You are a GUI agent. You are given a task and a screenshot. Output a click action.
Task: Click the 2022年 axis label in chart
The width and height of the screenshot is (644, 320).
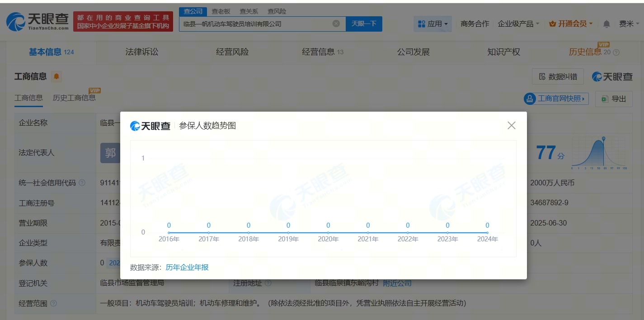coord(408,239)
